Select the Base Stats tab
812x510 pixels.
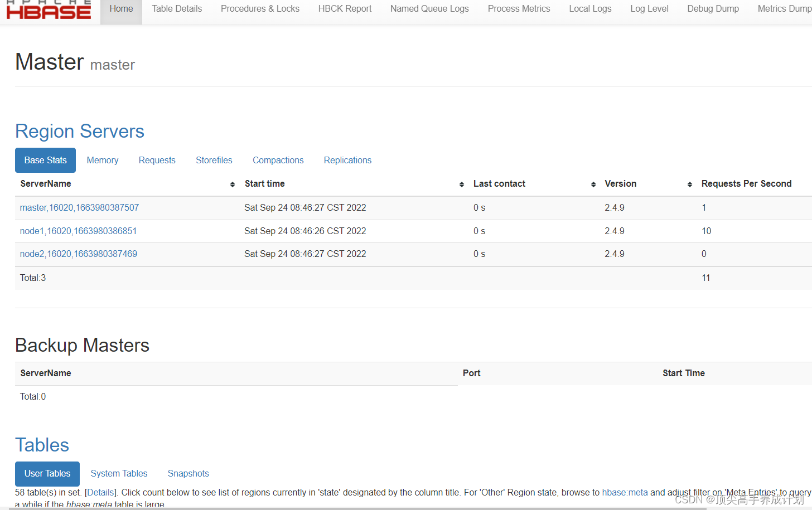click(x=45, y=160)
